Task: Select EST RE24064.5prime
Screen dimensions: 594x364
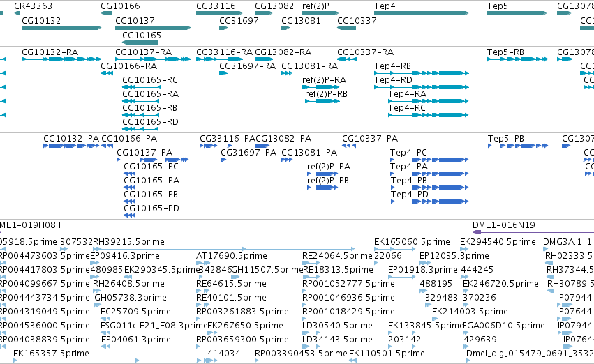Action: tap(337, 256)
